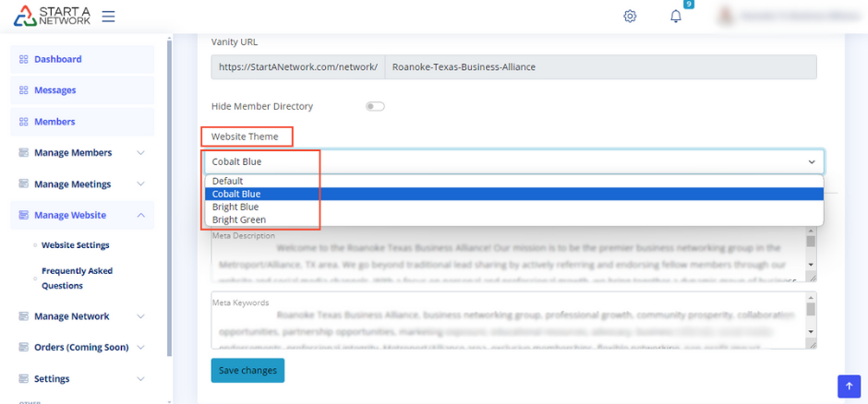Click the Vanity URL input field
868x404 pixels.
pyautogui.click(x=599, y=67)
